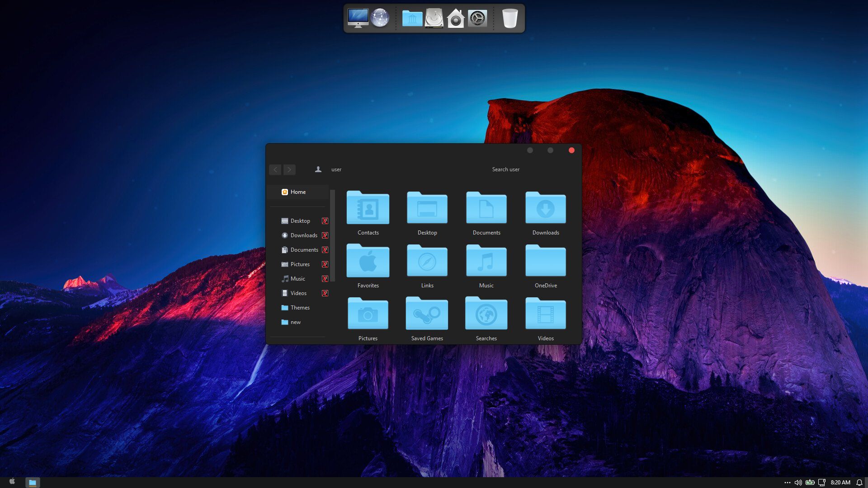Screen dimensions: 868x488
Task: Select Themes folder in the sidebar
Action: point(300,308)
